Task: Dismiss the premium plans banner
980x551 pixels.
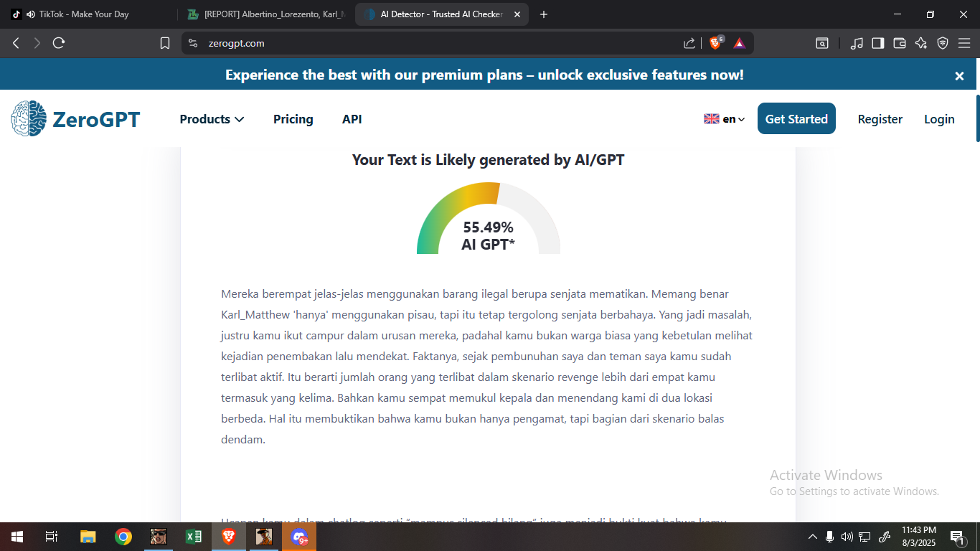Action: click(x=959, y=76)
